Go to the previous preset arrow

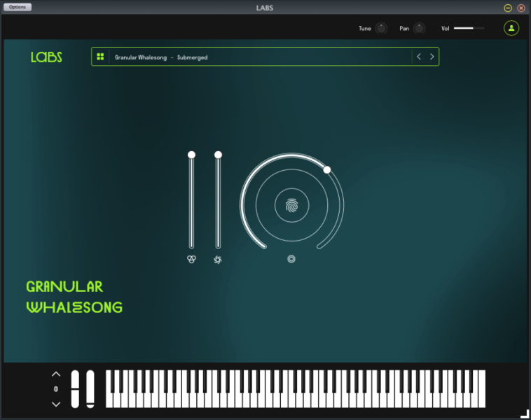[x=419, y=57]
